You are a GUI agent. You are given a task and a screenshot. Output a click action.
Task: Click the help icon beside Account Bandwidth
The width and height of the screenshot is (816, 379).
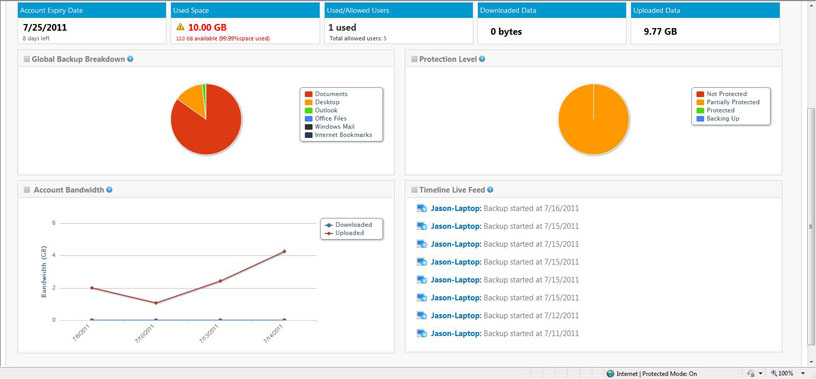[x=109, y=190]
